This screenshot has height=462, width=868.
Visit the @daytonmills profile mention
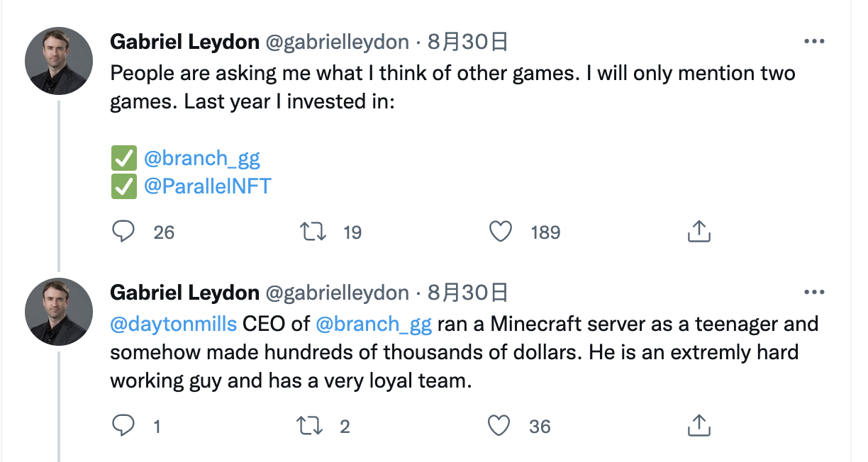174,324
